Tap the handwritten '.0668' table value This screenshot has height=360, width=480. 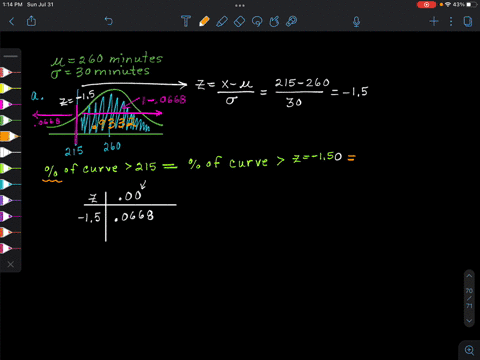click(134, 216)
